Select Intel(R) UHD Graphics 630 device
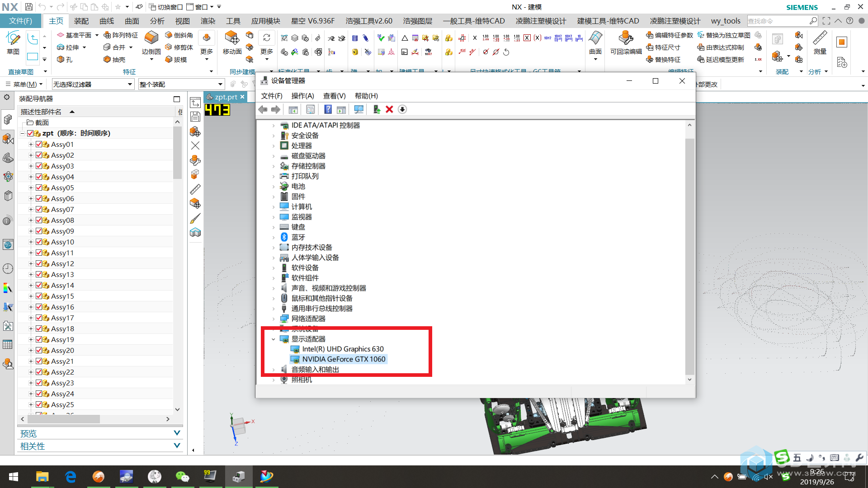The image size is (868, 488). point(343,349)
